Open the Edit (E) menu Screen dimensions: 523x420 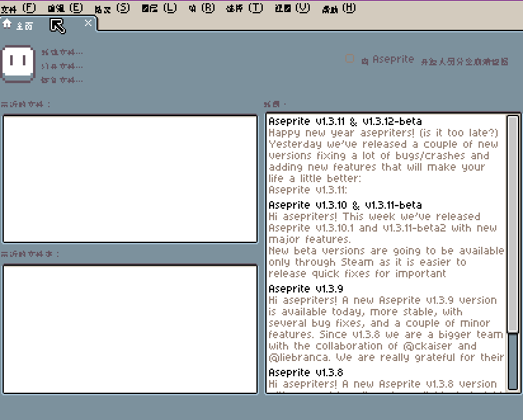pyautogui.click(x=65, y=8)
